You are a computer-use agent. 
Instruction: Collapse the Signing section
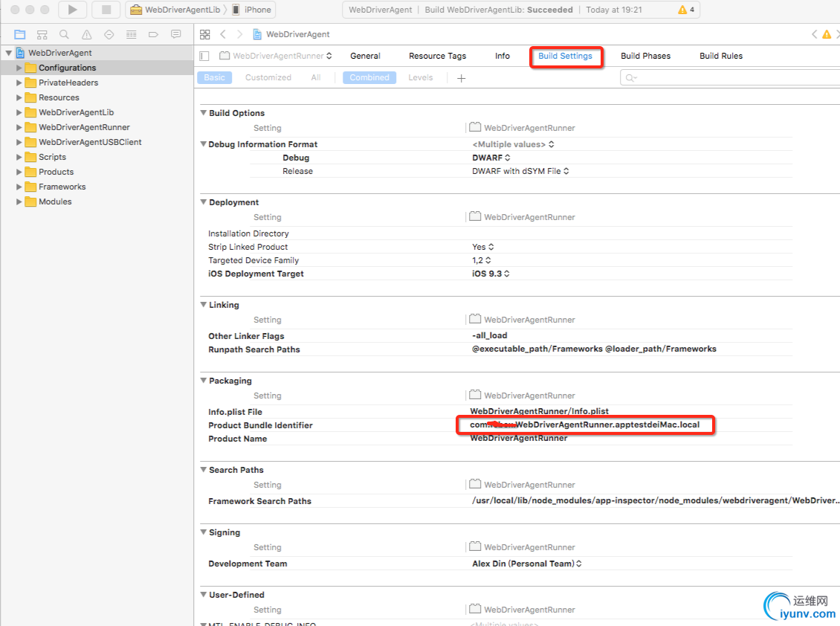click(x=204, y=532)
